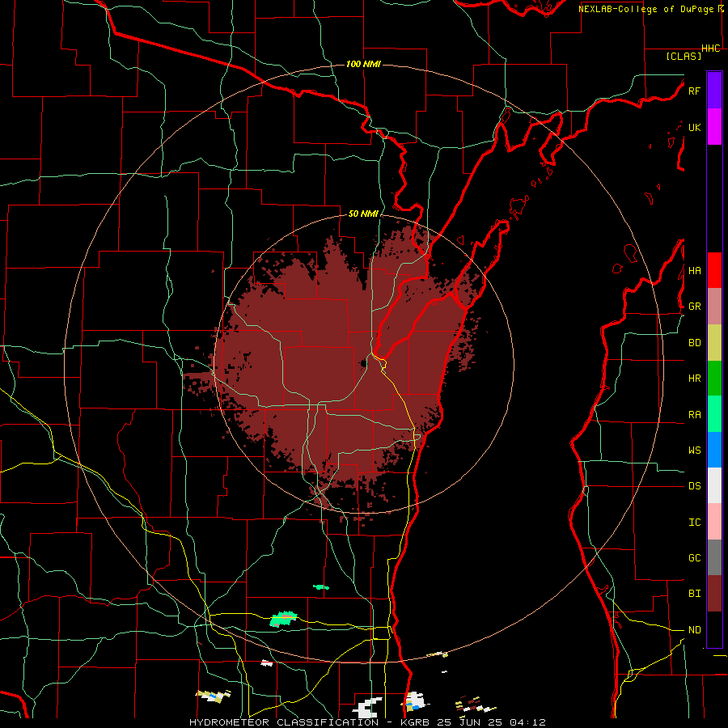Click the GR legend label
Screen dimensions: 728x728
694,307
